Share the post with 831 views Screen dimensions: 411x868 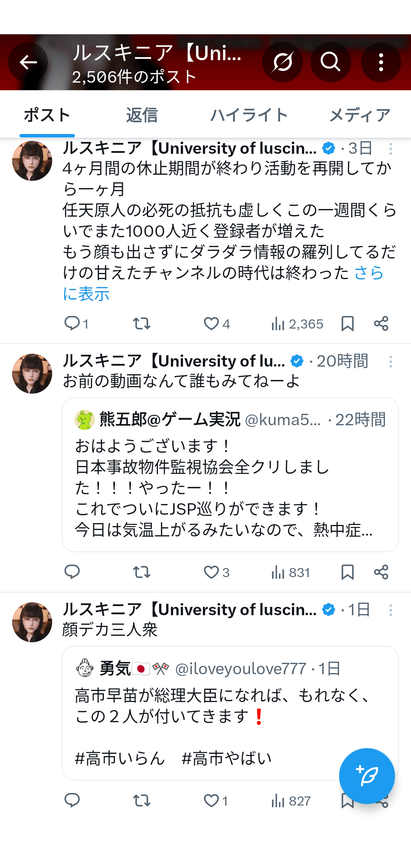pos(381,572)
